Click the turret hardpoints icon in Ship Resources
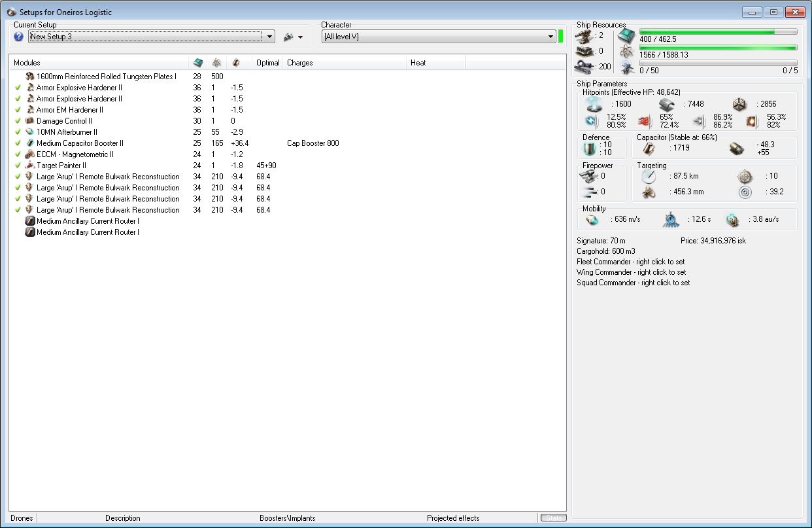Image resolution: width=812 pixels, height=528 pixels. coord(584,35)
